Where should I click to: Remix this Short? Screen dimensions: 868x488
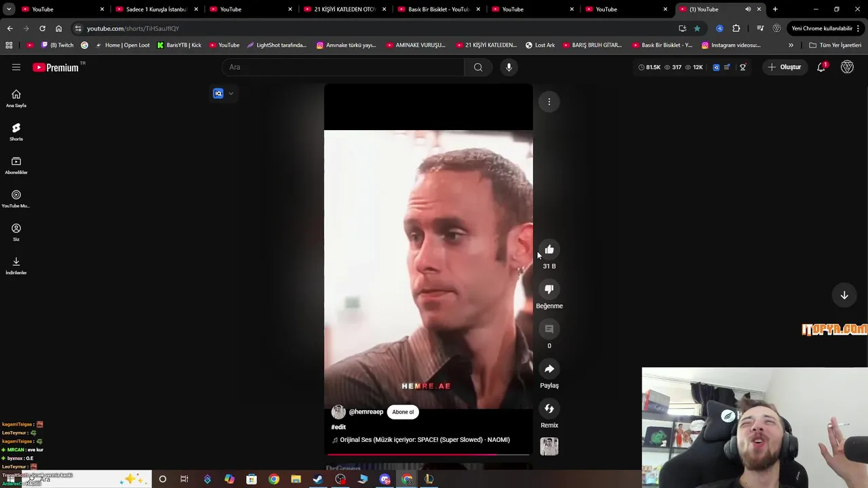tap(549, 409)
